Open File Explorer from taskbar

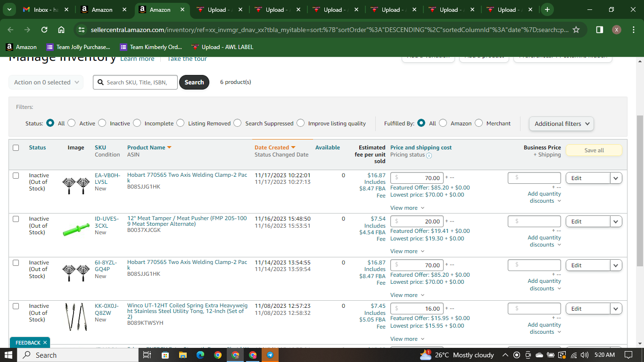(182, 355)
